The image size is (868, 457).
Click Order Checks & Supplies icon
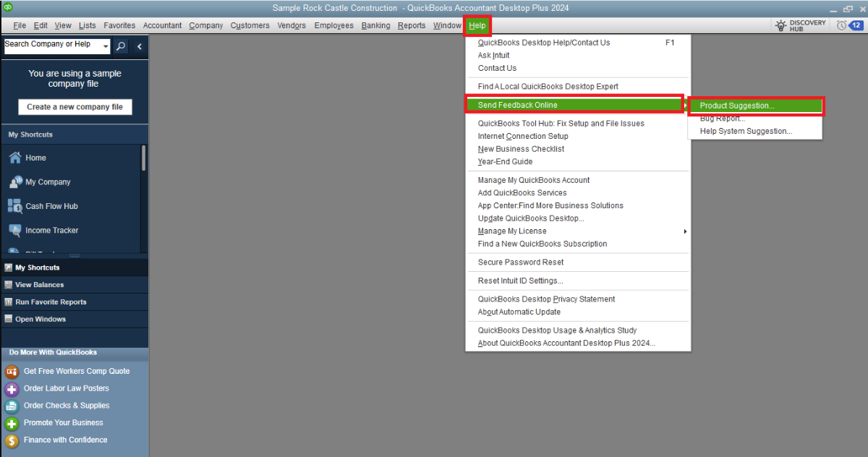click(12, 406)
